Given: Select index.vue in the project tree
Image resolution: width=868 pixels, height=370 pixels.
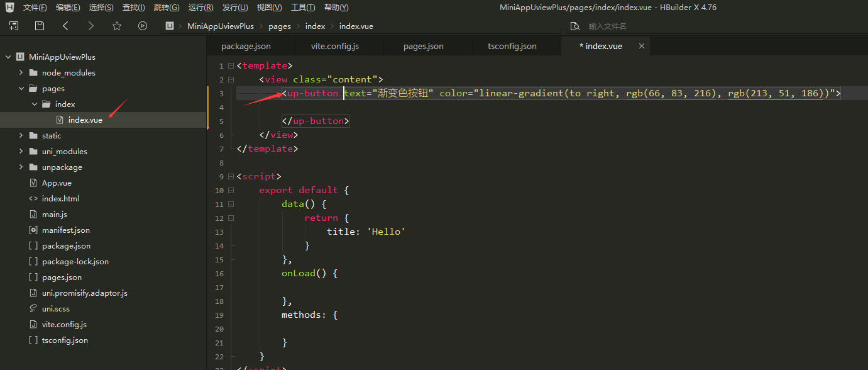Looking at the screenshot, I should (x=103, y=120).
